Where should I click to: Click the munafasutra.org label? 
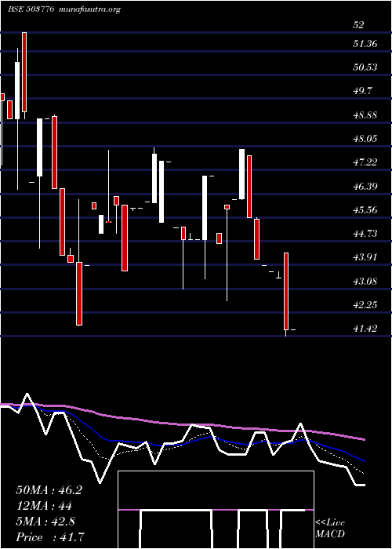click(x=90, y=9)
